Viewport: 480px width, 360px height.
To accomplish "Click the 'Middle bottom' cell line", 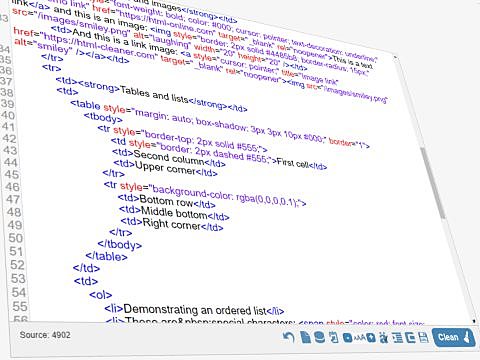I will [174, 212].
